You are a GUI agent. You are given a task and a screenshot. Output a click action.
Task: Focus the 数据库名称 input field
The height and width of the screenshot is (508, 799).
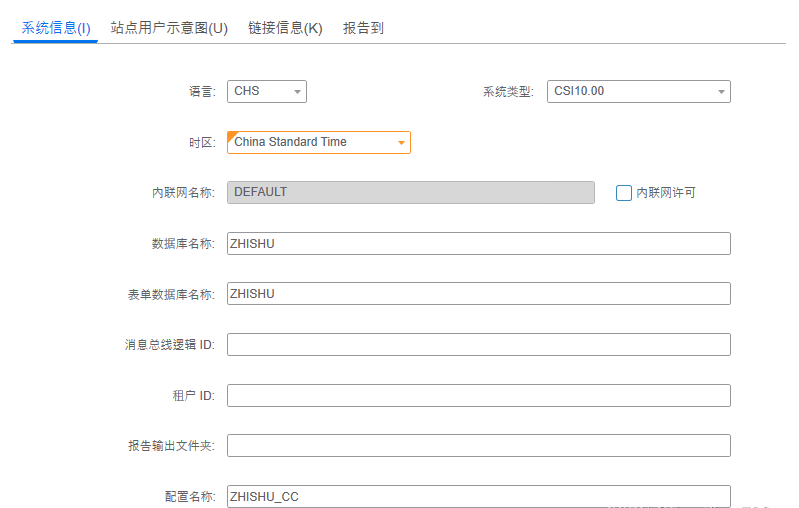pos(479,244)
